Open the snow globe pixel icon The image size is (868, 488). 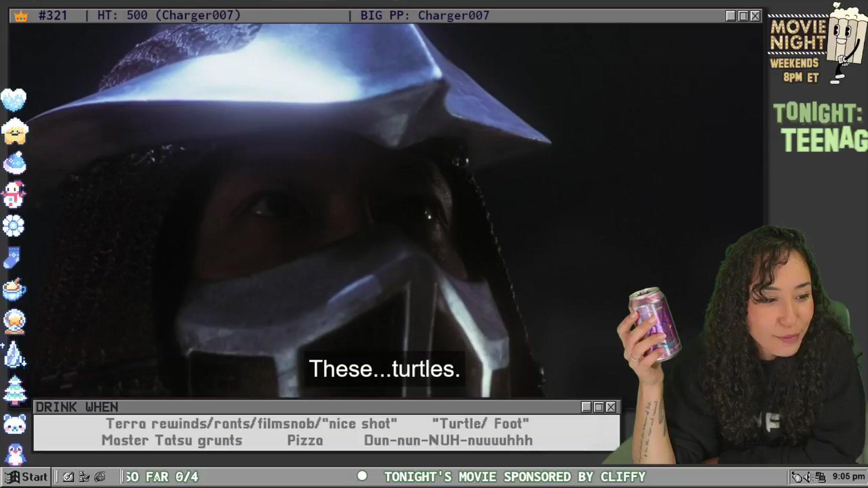14,321
